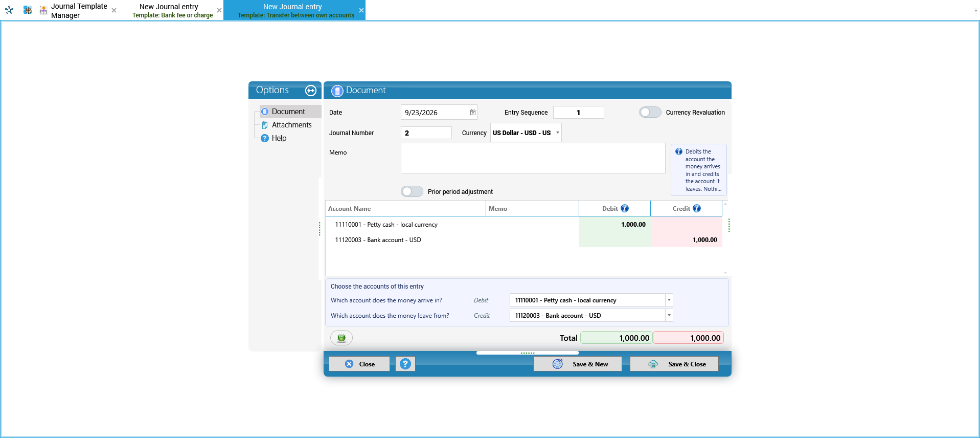Click the Account Name column header
Image resolution: width=980 pixels, height=438 pixels.
pyautogui.click(x=405, y=208)
